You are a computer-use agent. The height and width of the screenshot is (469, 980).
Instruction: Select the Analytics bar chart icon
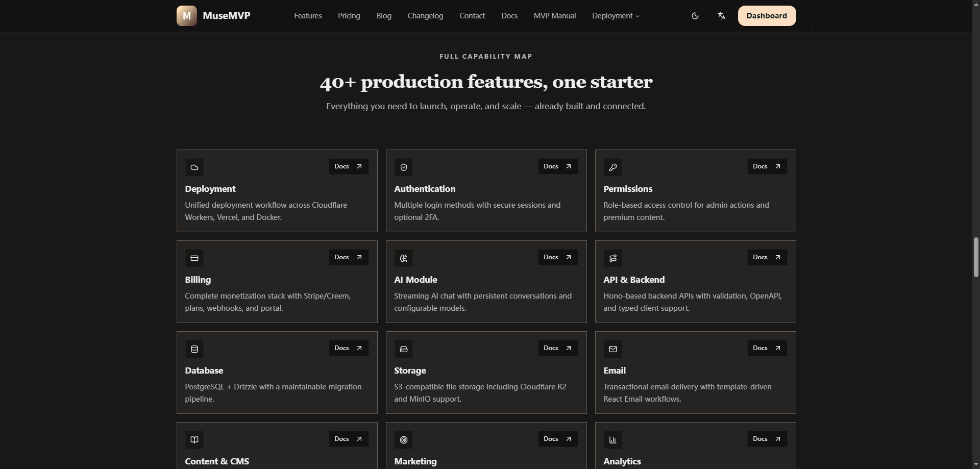tap(612, 439)
